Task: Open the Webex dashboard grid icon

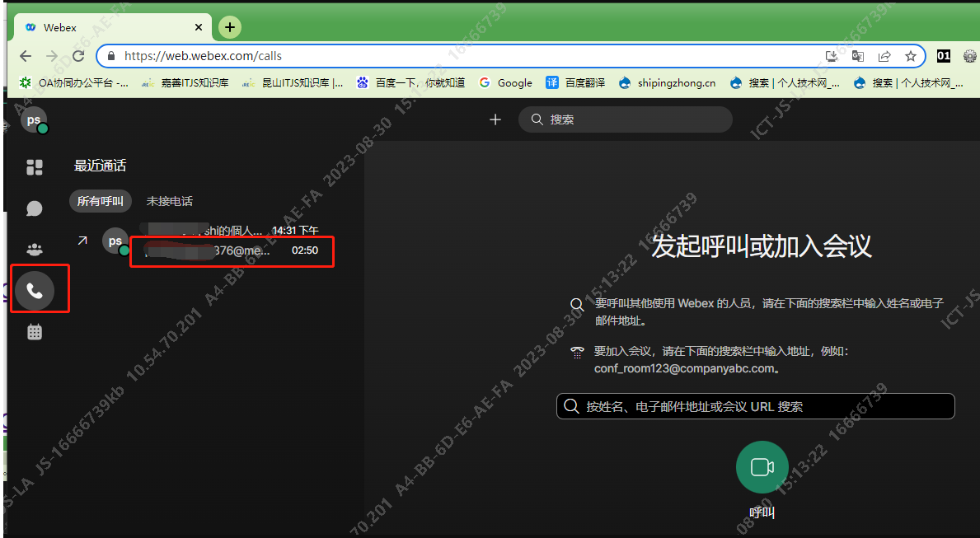Action: pyautogui.click(x=35, y=166)
